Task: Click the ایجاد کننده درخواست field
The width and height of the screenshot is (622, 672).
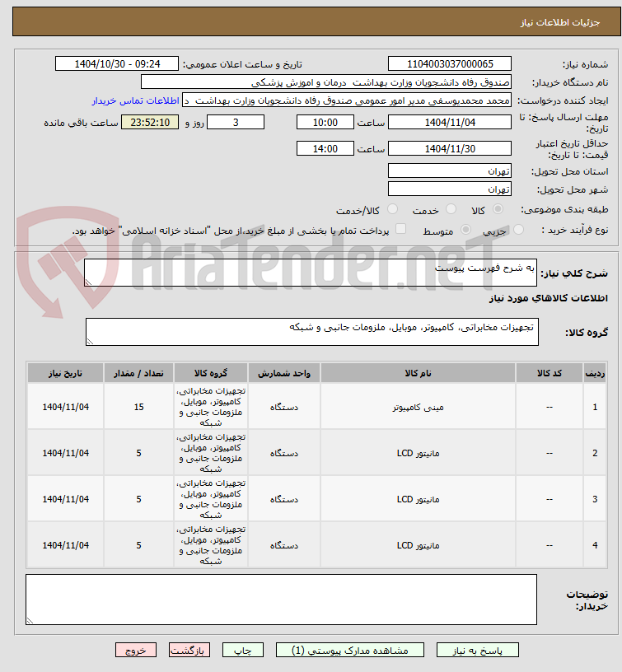Action: click(x=347, y=100)
